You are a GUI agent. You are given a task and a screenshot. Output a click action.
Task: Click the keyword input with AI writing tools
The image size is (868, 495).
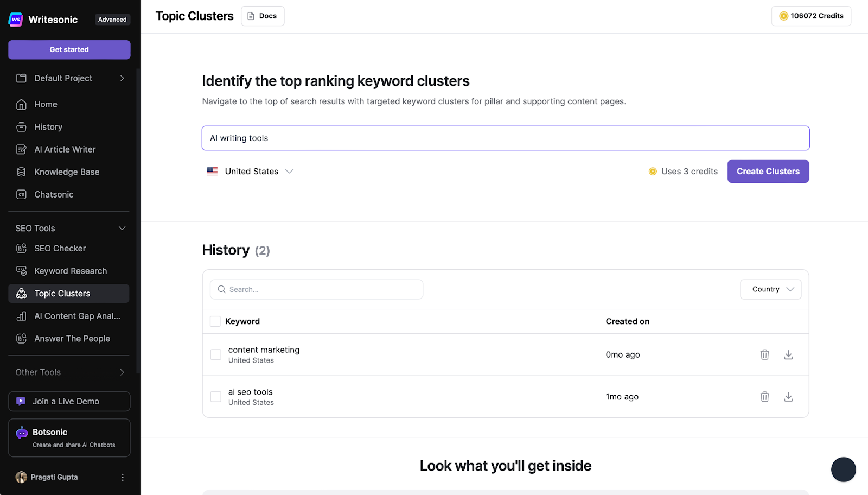click(x=506, y=138)
